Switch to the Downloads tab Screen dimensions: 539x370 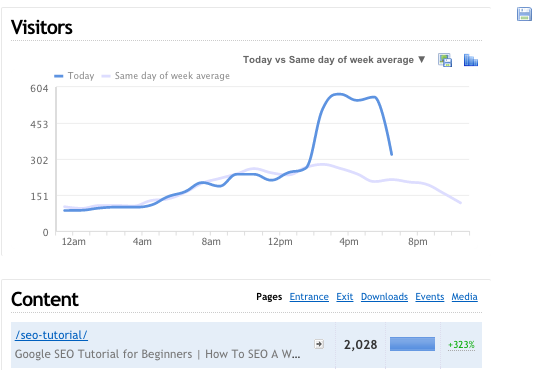pyautogui.click(x=384, y=297)
